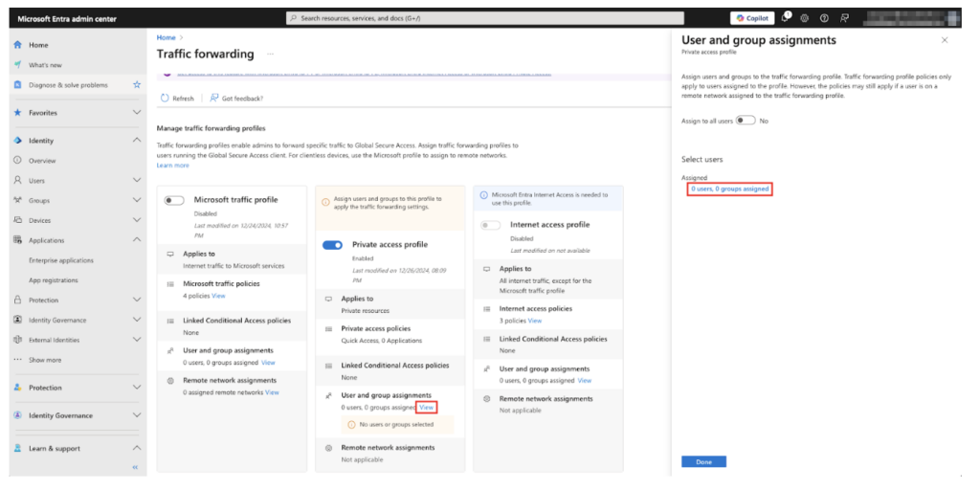Image resolution: width=980 pixels, height=490 pixels.
Task: Click the Users person icon
Action: pyautogui.click(x=18, y=181)
